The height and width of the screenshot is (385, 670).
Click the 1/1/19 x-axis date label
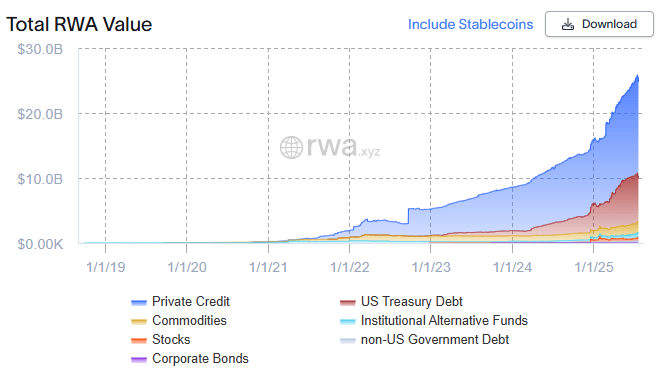(x=106, y=267)
